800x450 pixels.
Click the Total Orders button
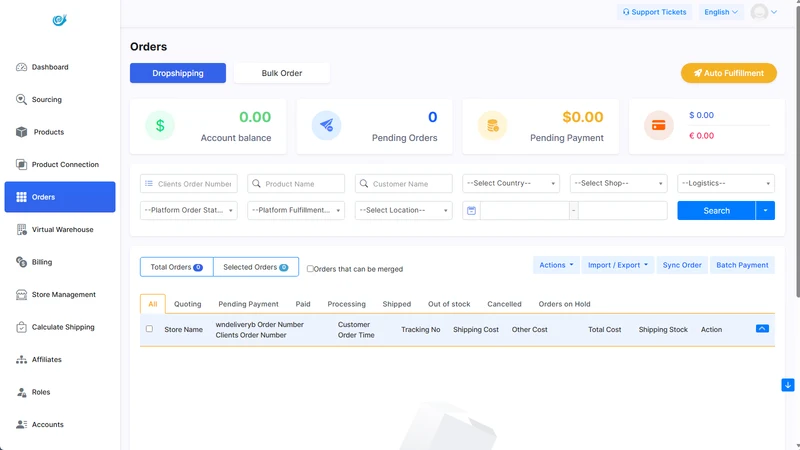tap(177, 267)
